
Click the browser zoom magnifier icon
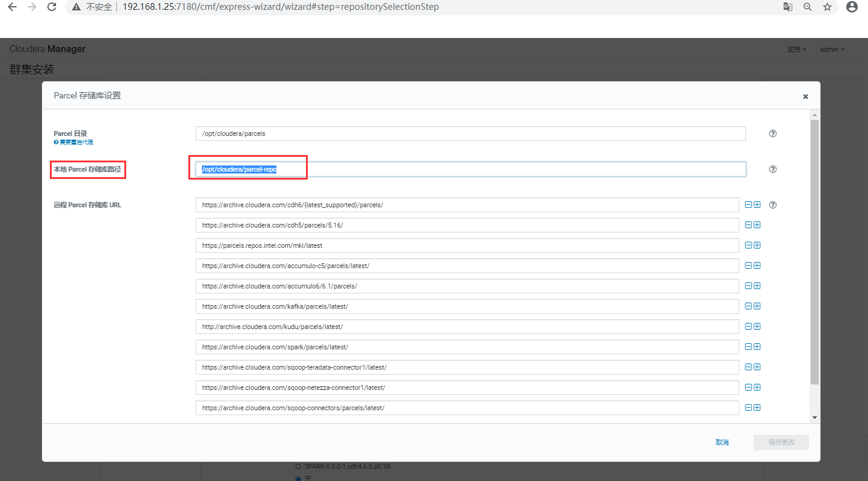pos(808,7)
